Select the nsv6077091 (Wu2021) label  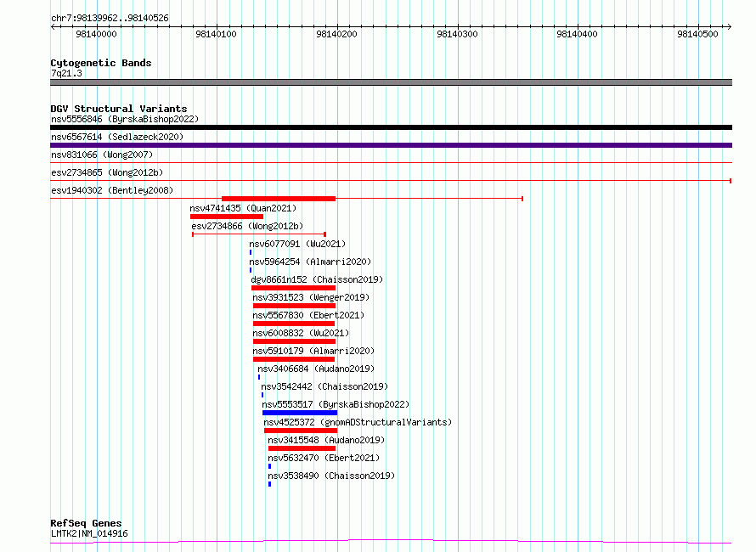297,244
